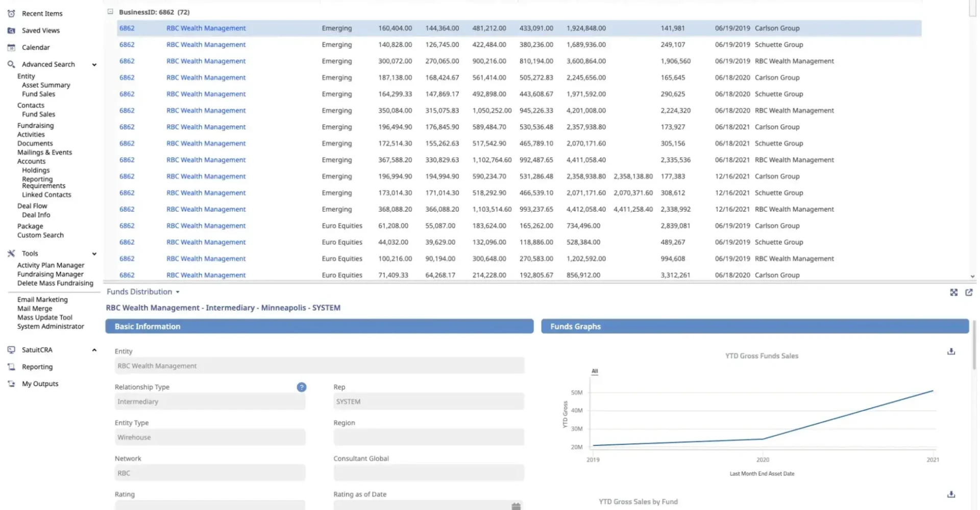This screenshot has width=980, height=510.
Task: Open Mailings & Events search
Action: pyautogui.click(x=44, y=152)
